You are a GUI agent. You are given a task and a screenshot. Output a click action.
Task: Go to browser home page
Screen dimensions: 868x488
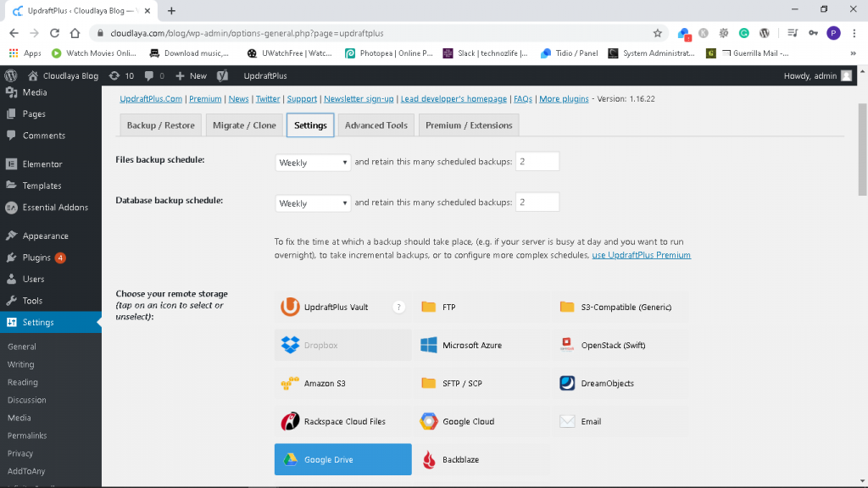tap(75, 33)
